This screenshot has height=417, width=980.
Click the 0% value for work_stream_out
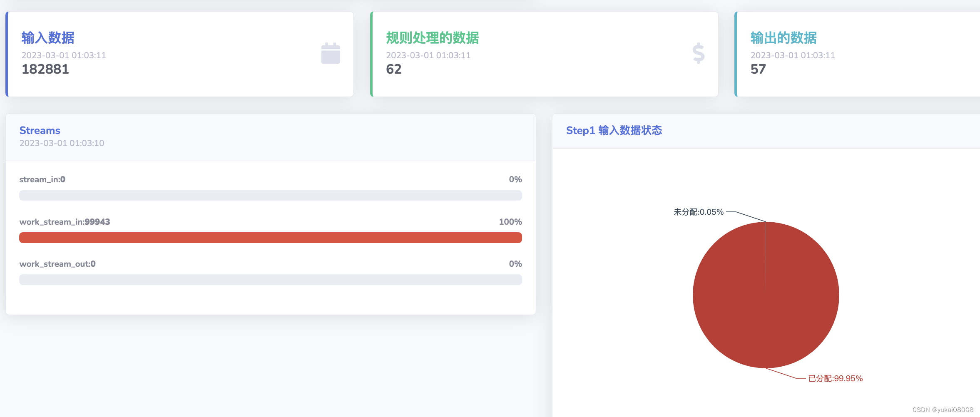pyautogui.click(x=515, y=264)
